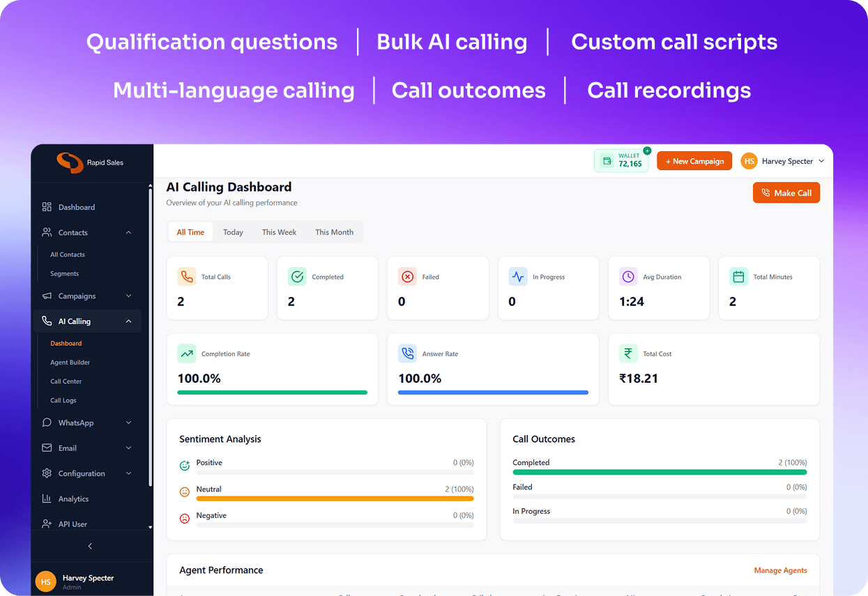
Task: Click the Analytics sidebar label
Action: (x=73, y=498)
